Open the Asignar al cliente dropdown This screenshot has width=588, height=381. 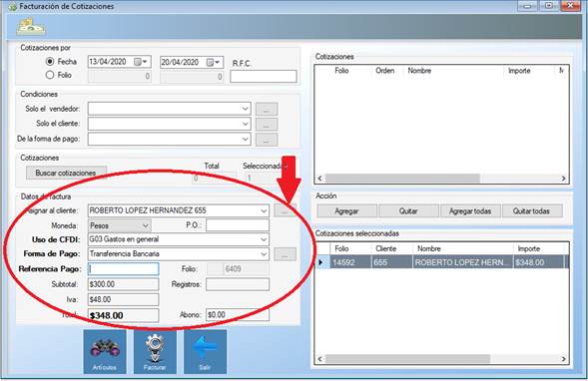click(264, 210)
